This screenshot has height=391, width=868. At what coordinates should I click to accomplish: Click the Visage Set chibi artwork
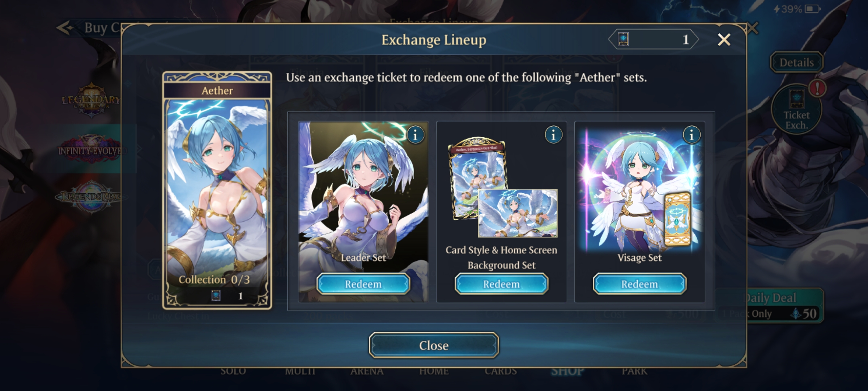coord(639,188)
